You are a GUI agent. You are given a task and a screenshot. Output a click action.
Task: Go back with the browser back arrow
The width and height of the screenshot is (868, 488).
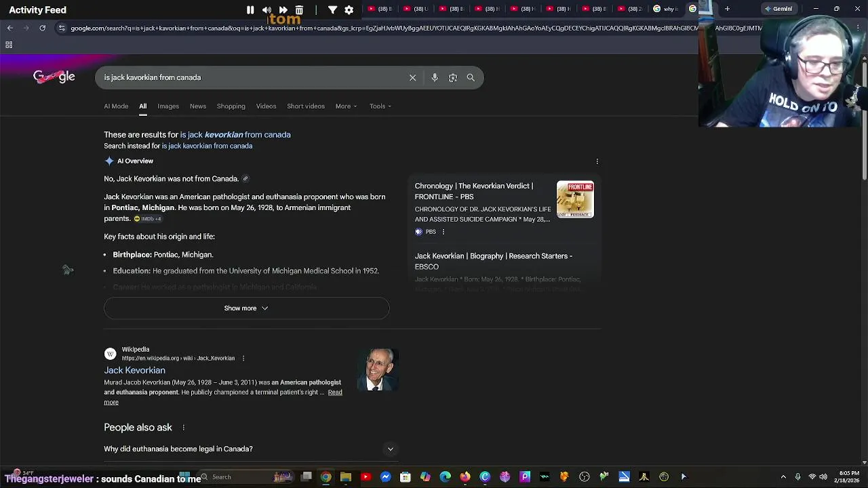pyautogui.click(x=9, y=28)
